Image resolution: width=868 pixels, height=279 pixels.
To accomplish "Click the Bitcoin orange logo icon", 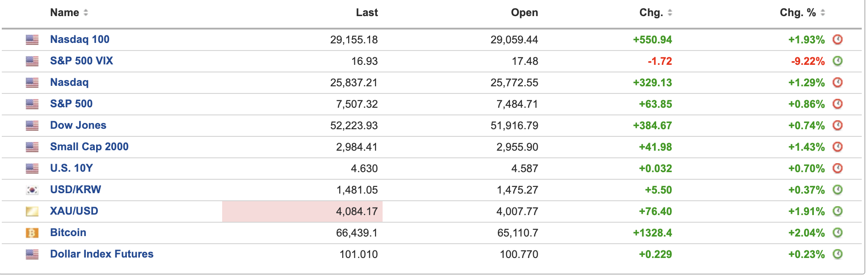I will tap(32, 233).
